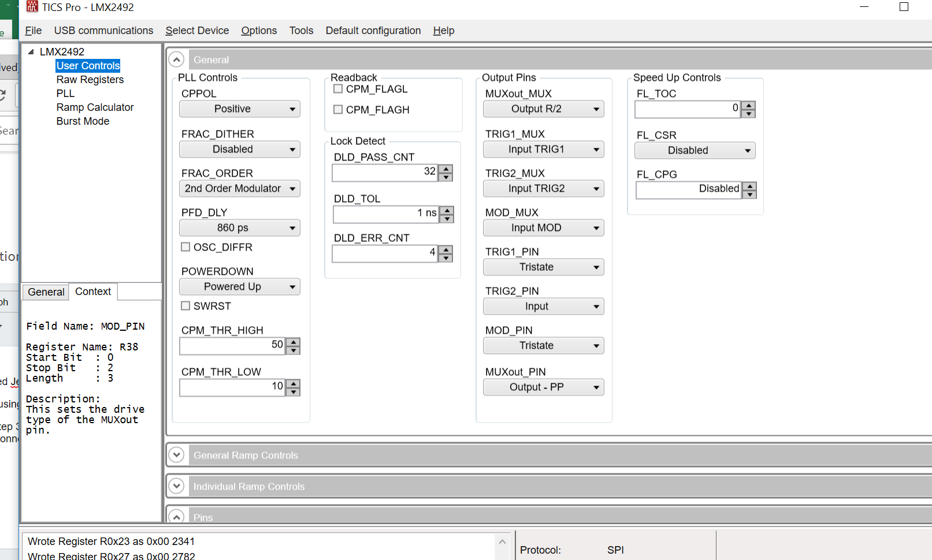Expand the General Ramp Controls section
Screen dimensions: 932x560
[x=176, y=455]
